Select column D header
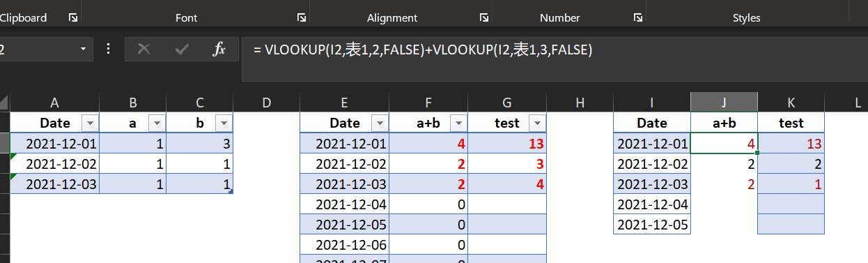868x263 pixels. coord(266,103)
